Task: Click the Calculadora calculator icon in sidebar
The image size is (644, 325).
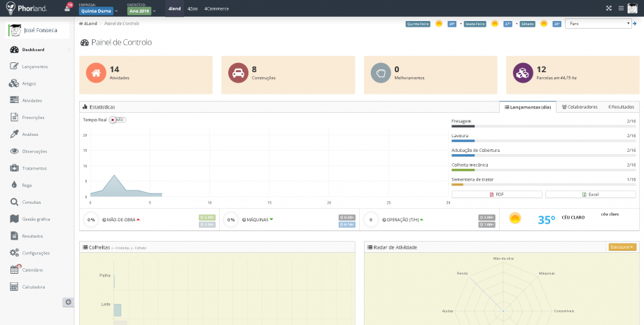Action: [15, 286]
